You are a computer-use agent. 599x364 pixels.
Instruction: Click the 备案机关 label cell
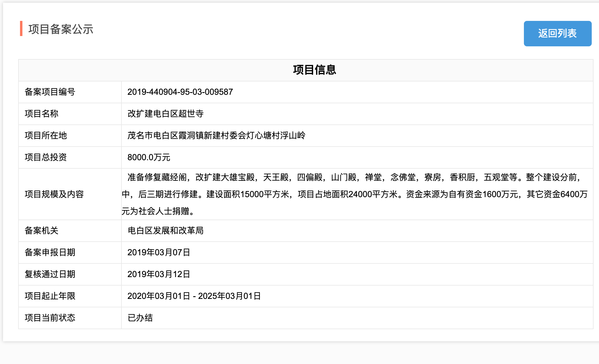41,231
